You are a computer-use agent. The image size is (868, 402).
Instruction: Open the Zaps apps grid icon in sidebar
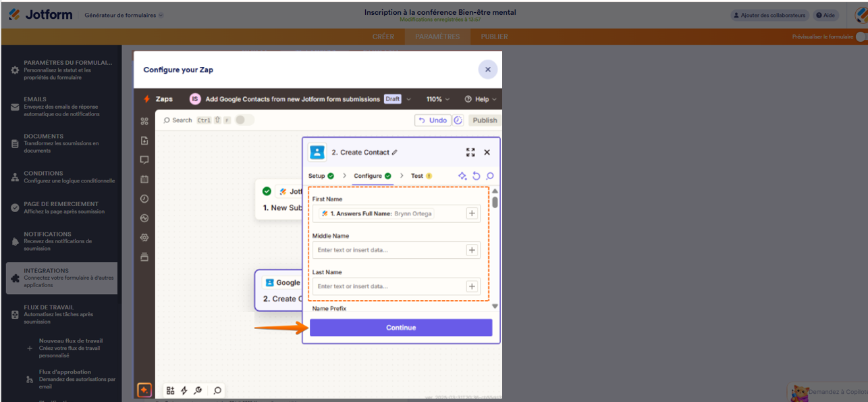tap(144, 122)
